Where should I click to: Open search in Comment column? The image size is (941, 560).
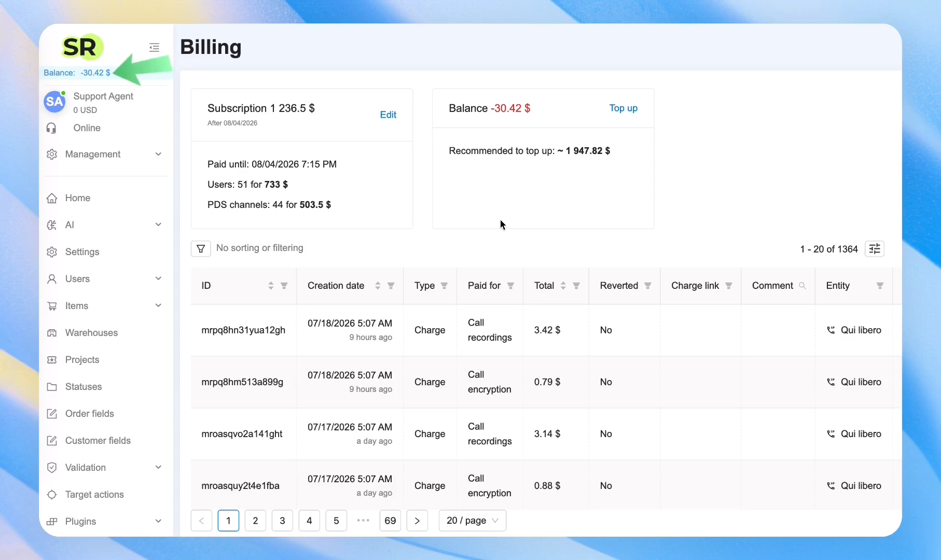click(x=802, y=286)
